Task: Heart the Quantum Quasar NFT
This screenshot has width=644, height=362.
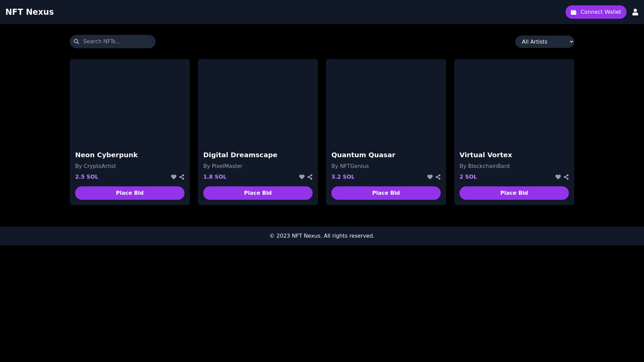Action: click(430, 177)
